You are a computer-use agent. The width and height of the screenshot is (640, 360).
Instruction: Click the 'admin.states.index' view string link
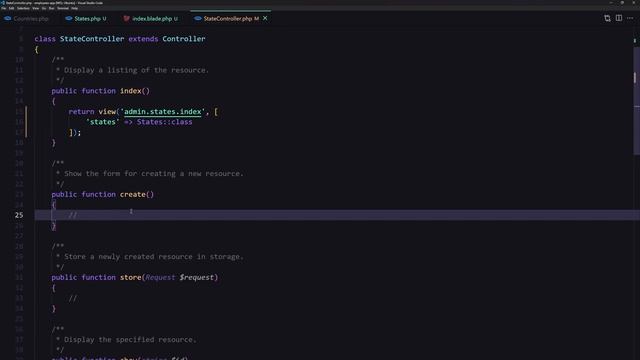162,111
